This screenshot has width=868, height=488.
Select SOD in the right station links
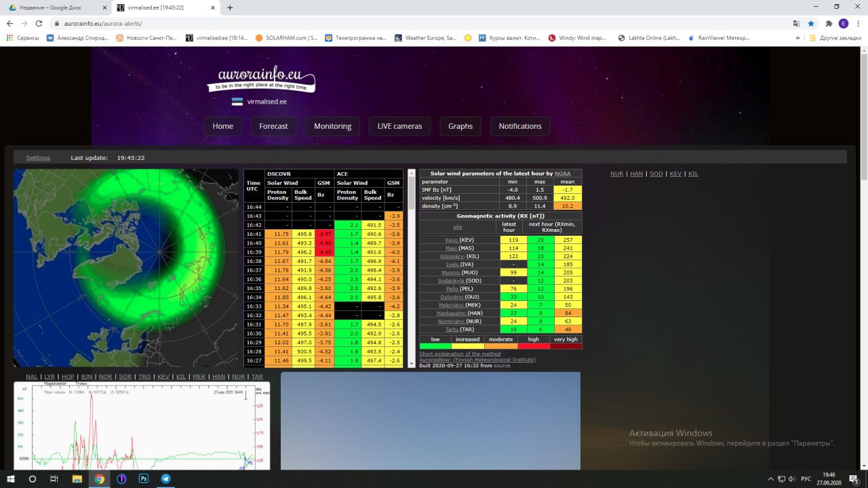pos(656,174)
